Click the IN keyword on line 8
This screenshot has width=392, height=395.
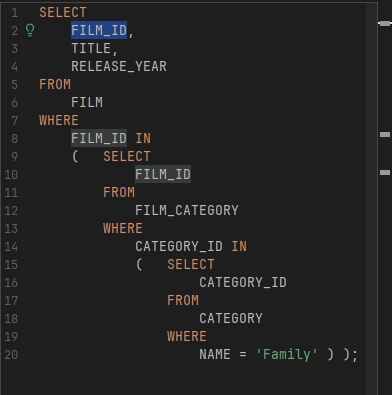coord(143,138)
